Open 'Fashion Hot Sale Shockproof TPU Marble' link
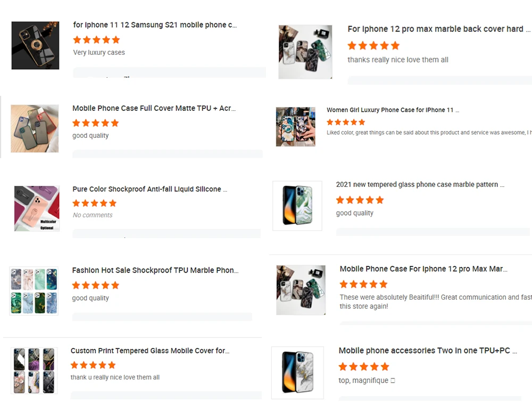Viewport: 532px width, 420px height. tap(155, 270)
